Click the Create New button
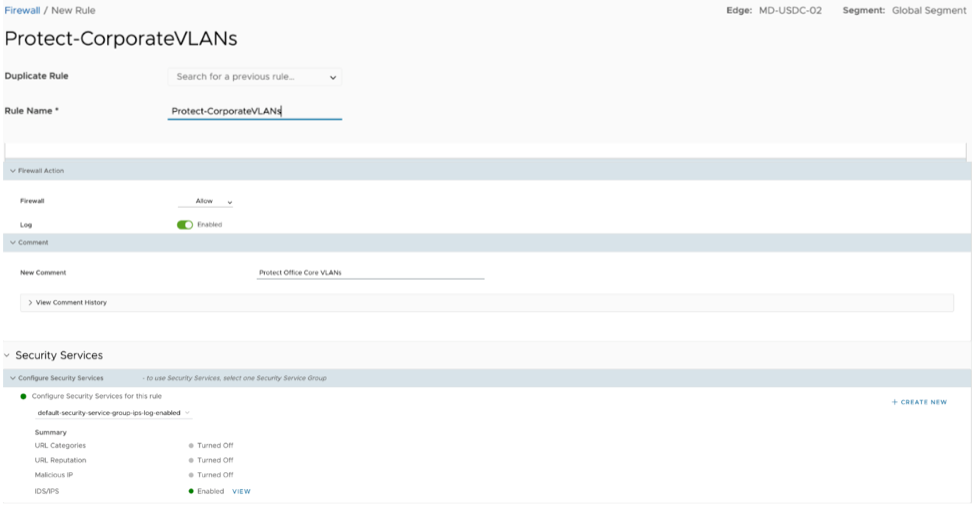972x507 pixels. (x=919, y=402)
